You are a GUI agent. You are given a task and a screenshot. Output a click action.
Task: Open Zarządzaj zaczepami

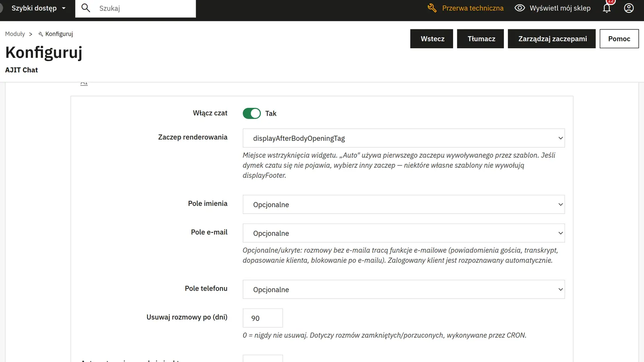click(552, 39)
